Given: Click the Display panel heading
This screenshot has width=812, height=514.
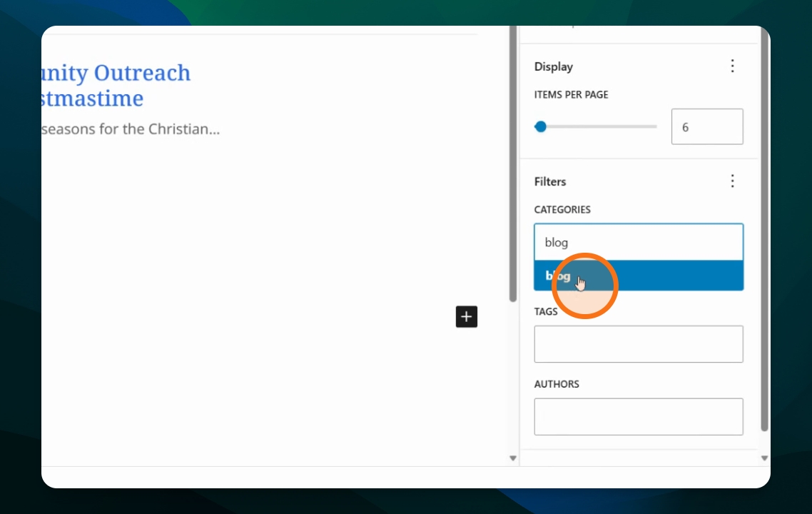Looking at the screenshot, I should 554,67.
